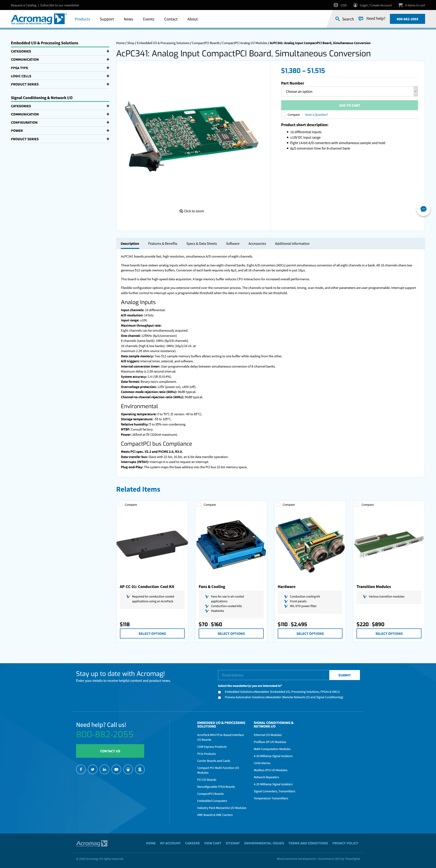Open the Software tab
This screenshot has height=868, width=436.
[233, 244]
